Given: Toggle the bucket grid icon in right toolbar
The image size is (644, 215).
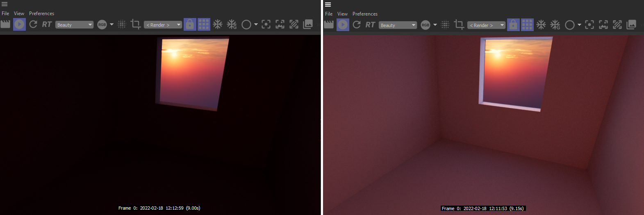Looking at the screenshot, I should (527, 25).
